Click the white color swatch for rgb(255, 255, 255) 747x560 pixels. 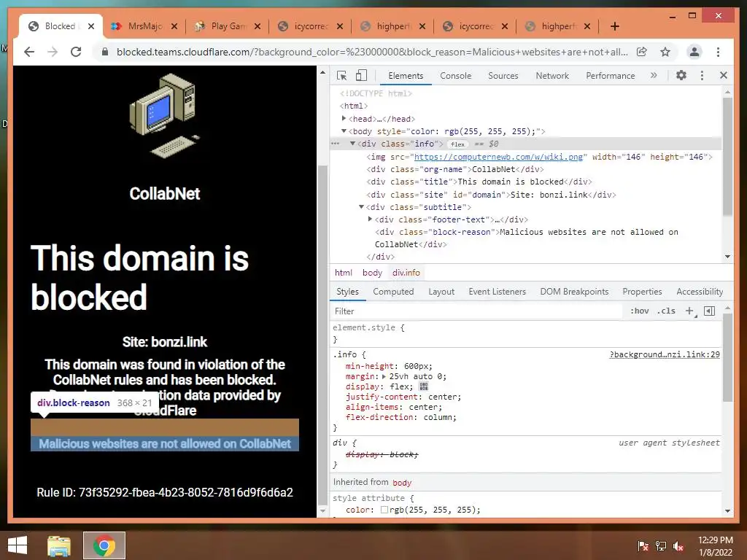(384, 510)
